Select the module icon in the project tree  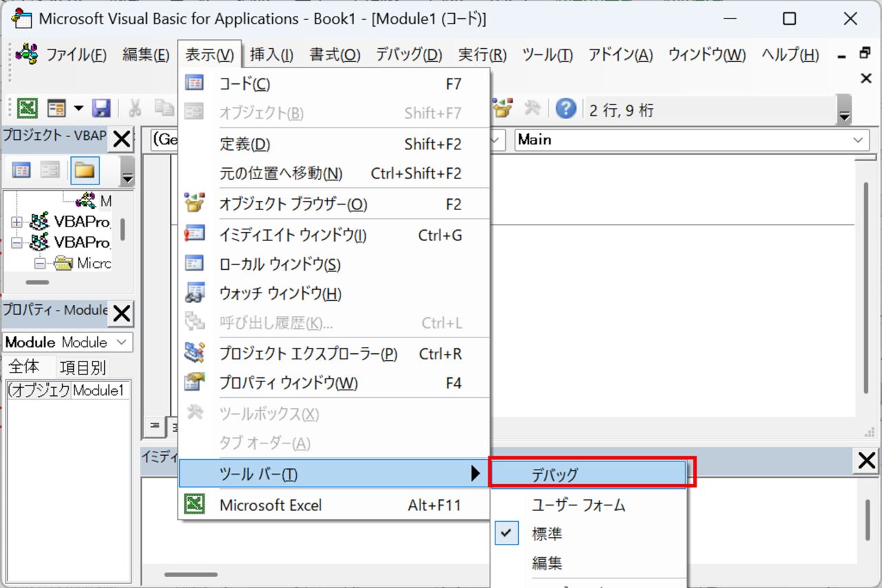pos(86,200)
